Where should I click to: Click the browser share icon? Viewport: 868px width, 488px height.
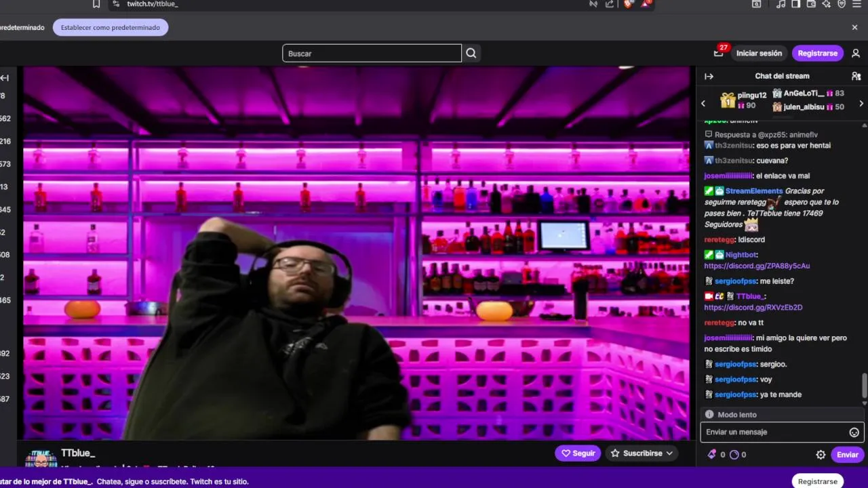click(x=610, y=4)
